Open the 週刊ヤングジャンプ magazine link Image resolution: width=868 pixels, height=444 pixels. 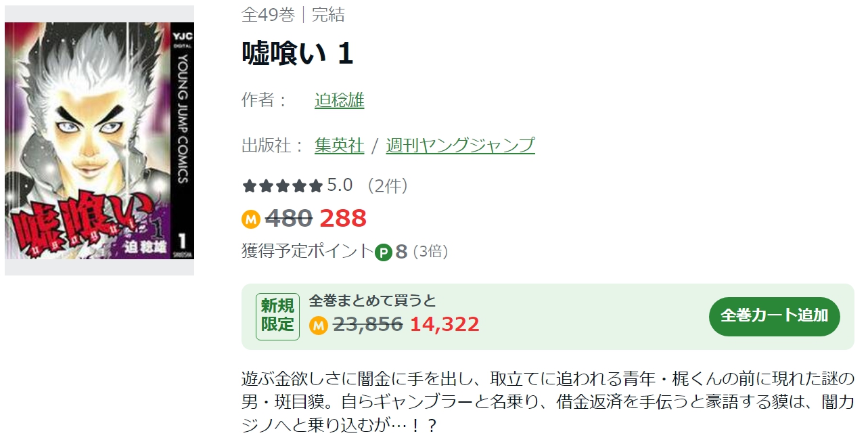click(x=460, y=145)
